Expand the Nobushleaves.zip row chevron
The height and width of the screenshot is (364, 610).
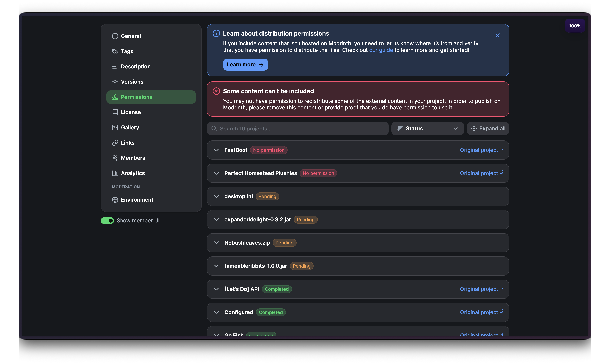pos(216,243)
